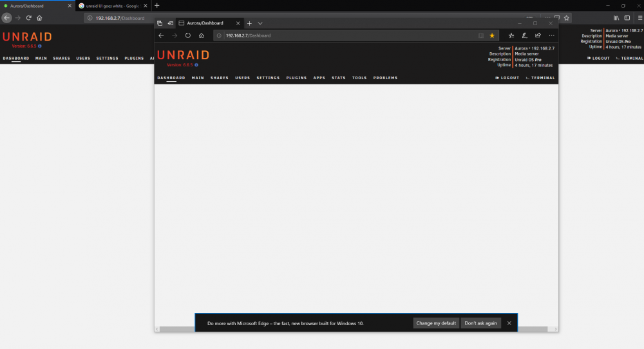Click the Edge horizontal scrollbar left arrow
The image size is (644, 349).
click(157, 329)
